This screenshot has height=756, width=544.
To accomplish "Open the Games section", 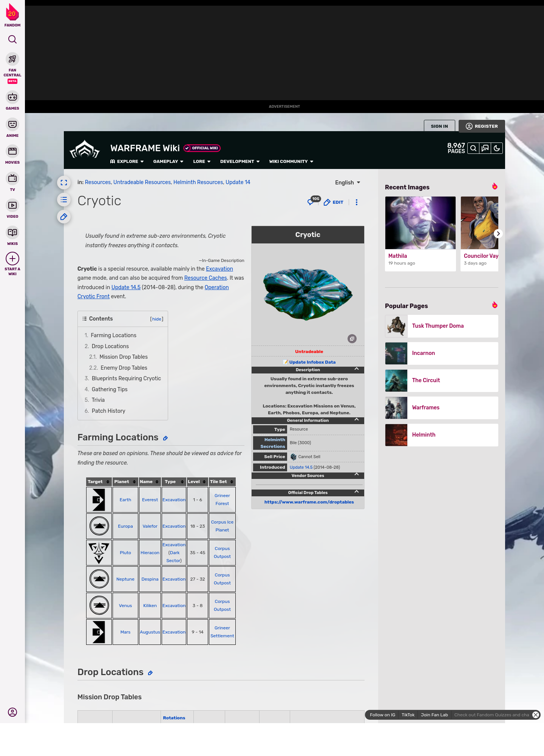I will tap(12, 101).
